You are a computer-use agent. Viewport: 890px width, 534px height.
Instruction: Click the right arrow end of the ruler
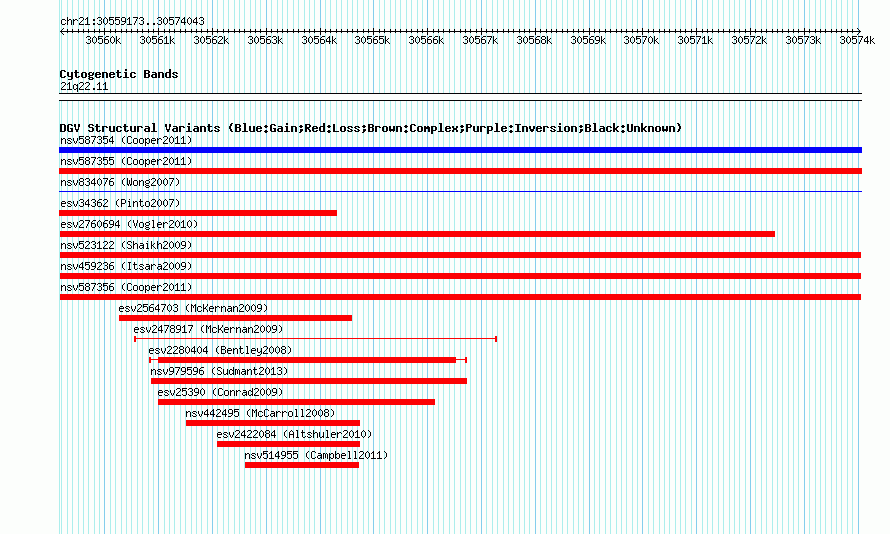pos(859,31)
